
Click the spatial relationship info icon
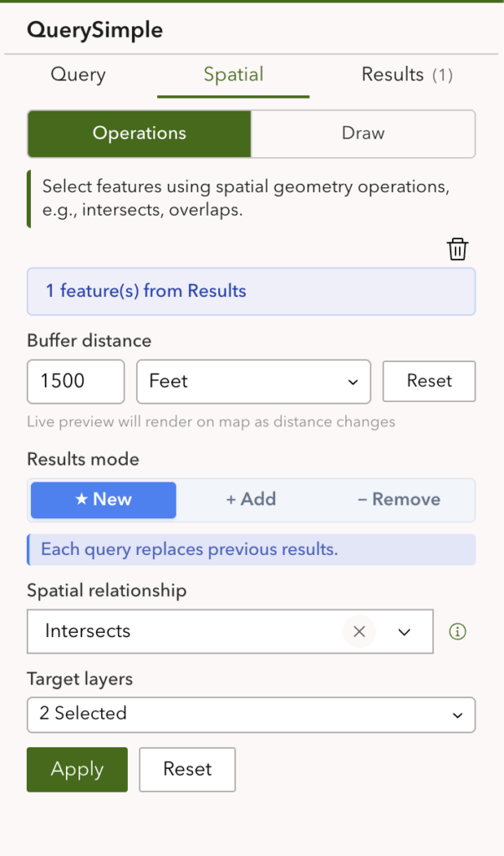(457, 632)
